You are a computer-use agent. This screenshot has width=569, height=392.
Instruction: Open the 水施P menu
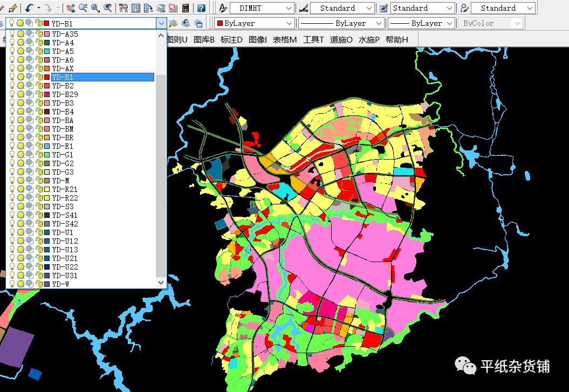point(369,39)
